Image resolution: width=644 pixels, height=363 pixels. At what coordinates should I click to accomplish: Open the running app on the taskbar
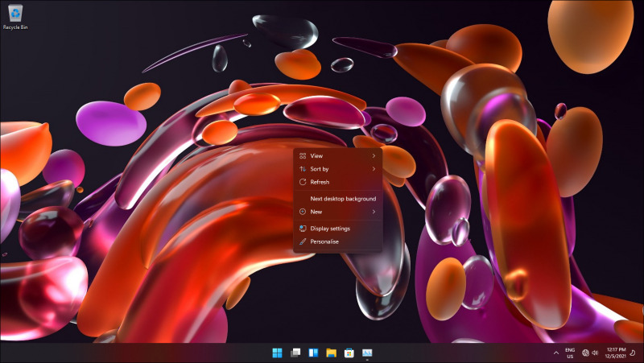tap(367, 353)
